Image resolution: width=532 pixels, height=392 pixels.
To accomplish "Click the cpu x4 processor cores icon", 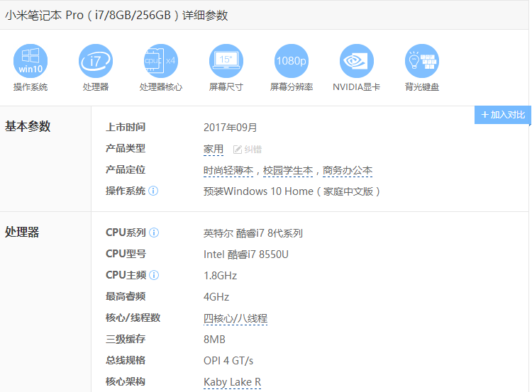I will [x=161, y=61].
